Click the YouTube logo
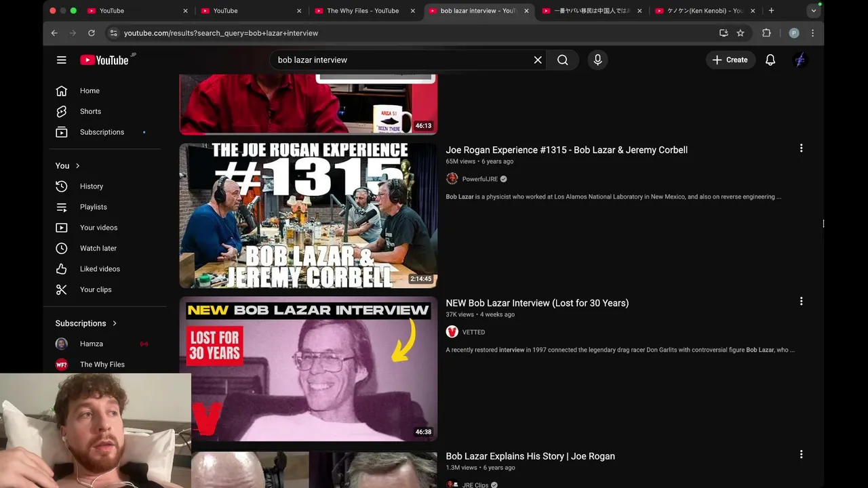The image size is (868, 488). (x=104, y=60)
